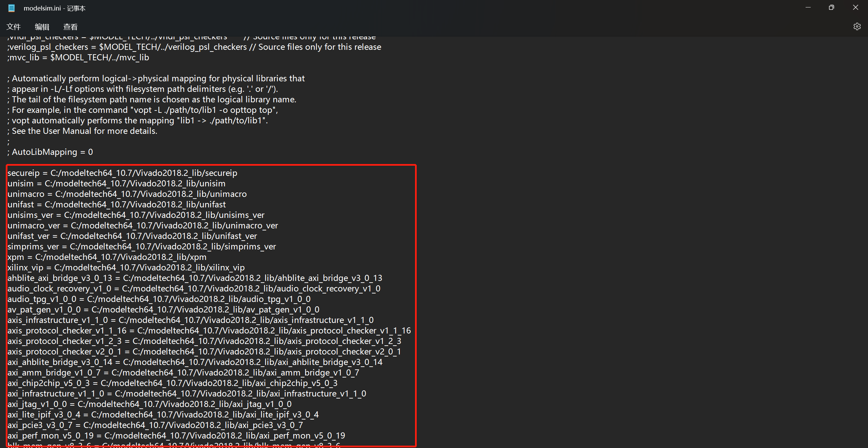Minimize the Notepad window
The image size is (868, 448).
808,7
